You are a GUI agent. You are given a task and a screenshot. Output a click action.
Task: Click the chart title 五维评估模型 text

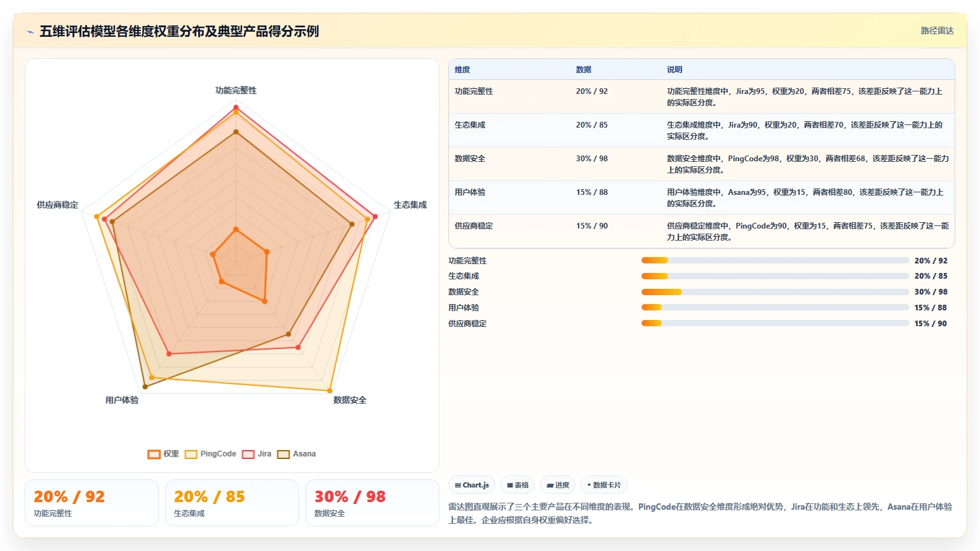tap(179, 32)
